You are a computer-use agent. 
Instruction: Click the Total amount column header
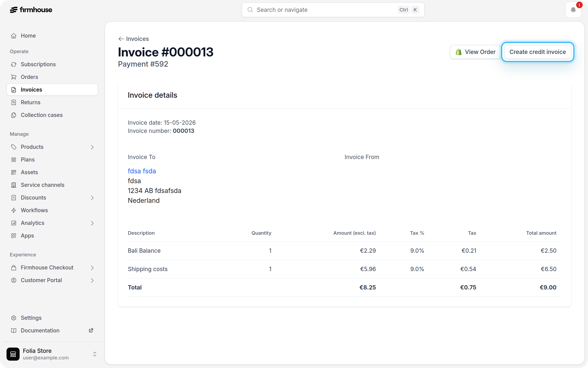click(541, 233)
